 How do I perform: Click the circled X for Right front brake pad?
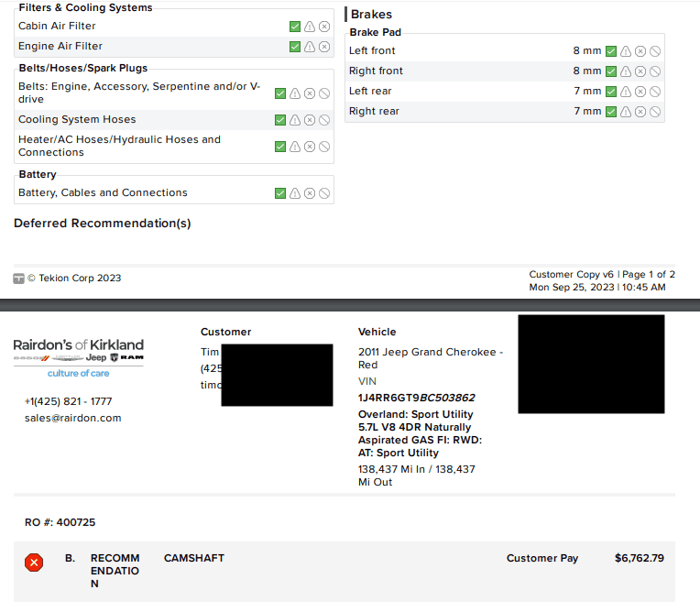[x=640, y=71]
